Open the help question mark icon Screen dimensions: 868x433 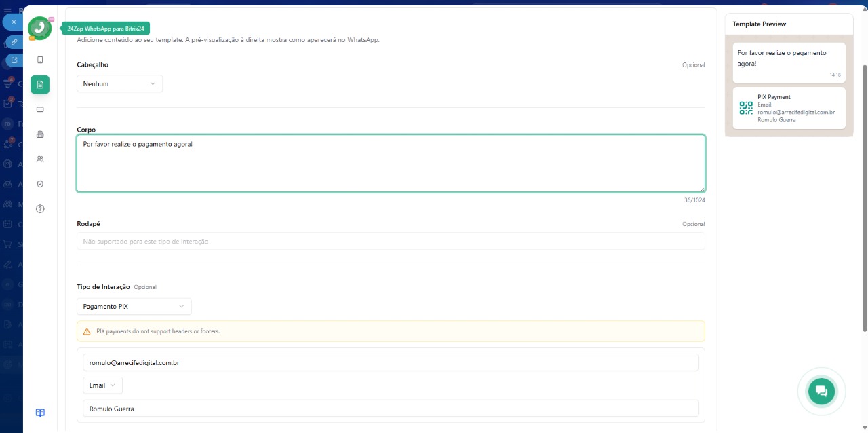tap(40, 209)
